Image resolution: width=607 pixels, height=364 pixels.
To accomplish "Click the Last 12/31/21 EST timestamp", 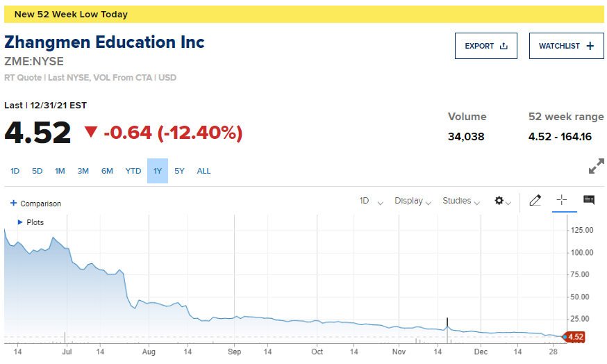I will 46,106.
